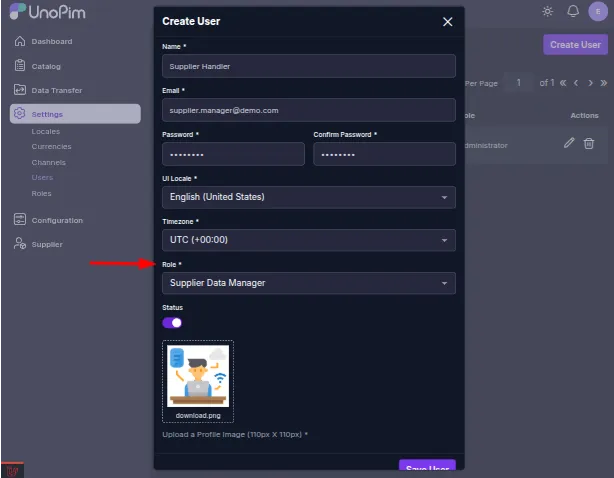
Task: Focus the Password field
Action: tap(233, 154)
